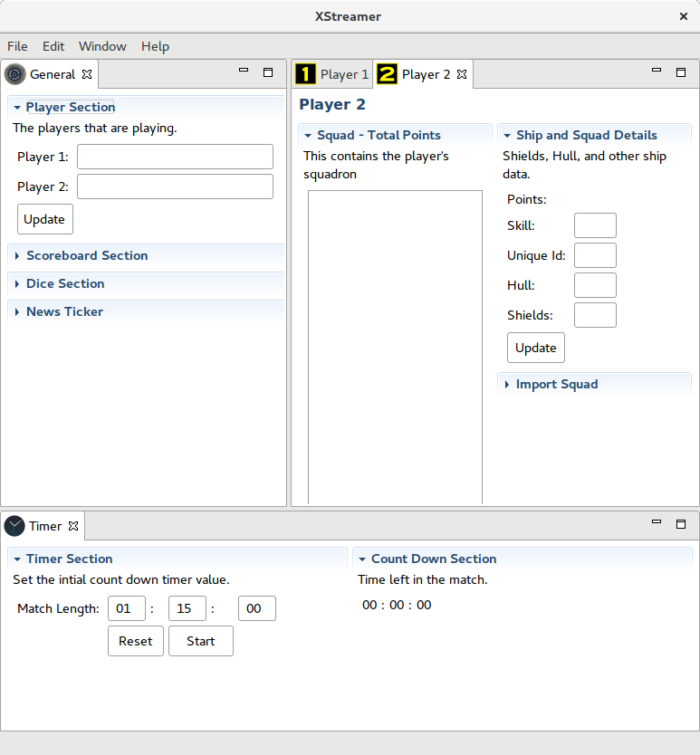Click the yellow number 2 Player icon
Viewport: 700px width, 755px height.
point(387,74)
